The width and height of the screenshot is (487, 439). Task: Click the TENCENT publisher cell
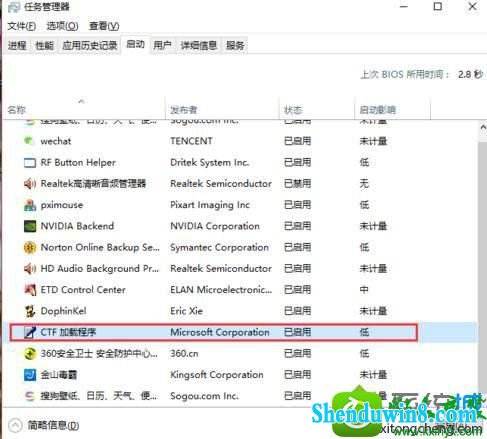pyautogui.click(x=191, y=141)
